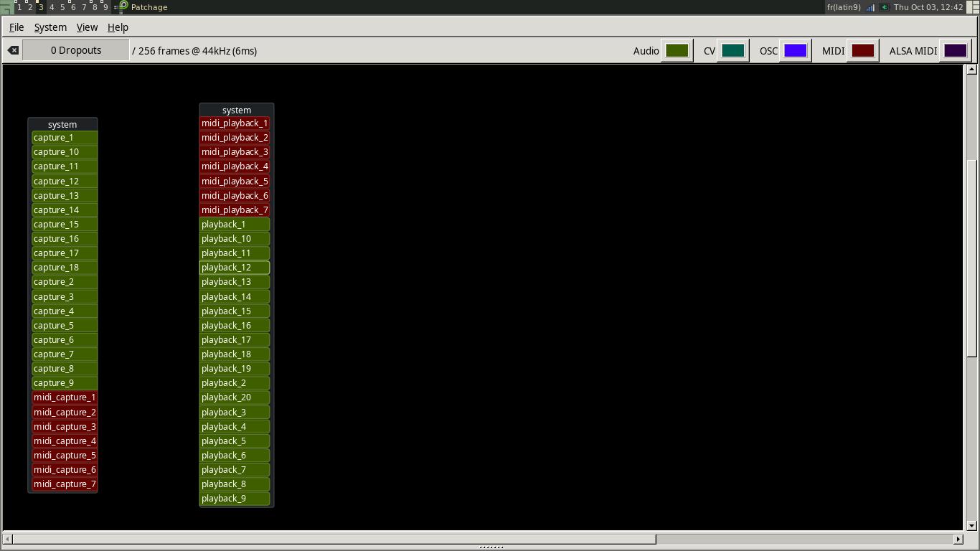Select the capture_18 audio port

[65, 268]
